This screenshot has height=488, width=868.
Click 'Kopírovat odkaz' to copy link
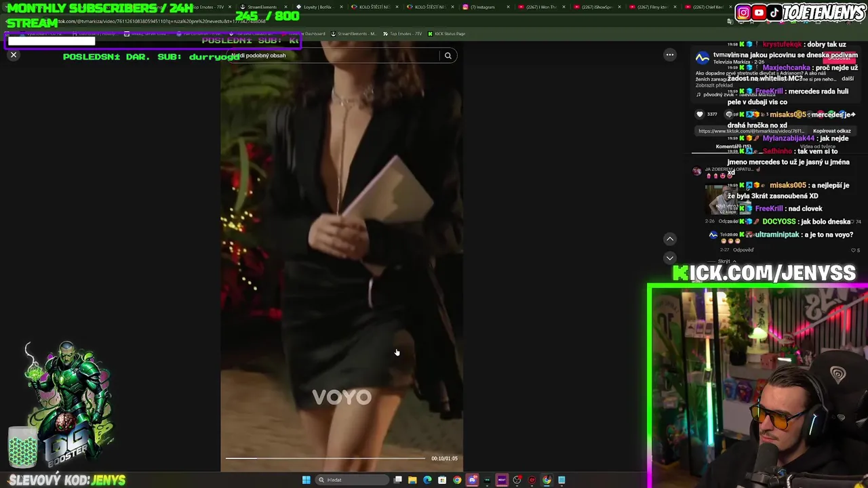click(x=831, y=131)
